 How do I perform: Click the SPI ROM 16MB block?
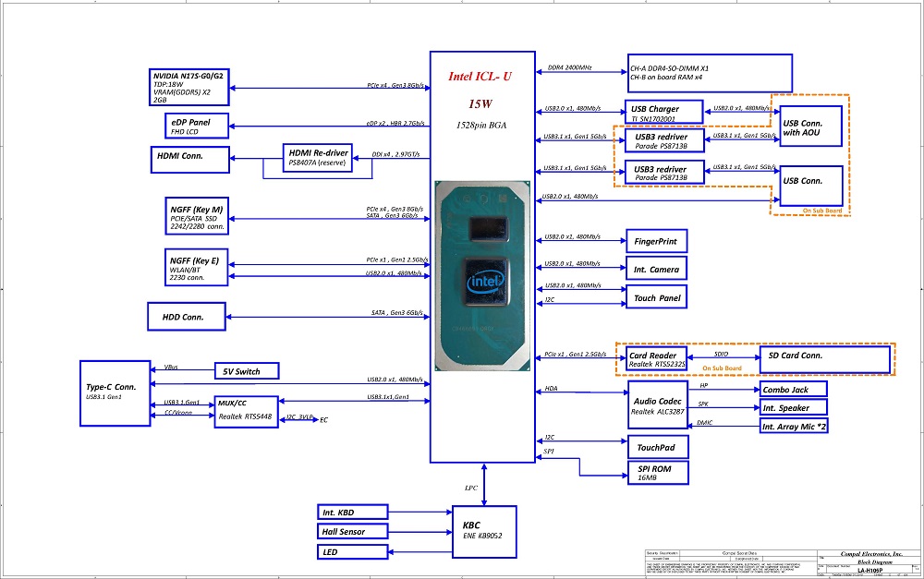[x=658, y=473]
